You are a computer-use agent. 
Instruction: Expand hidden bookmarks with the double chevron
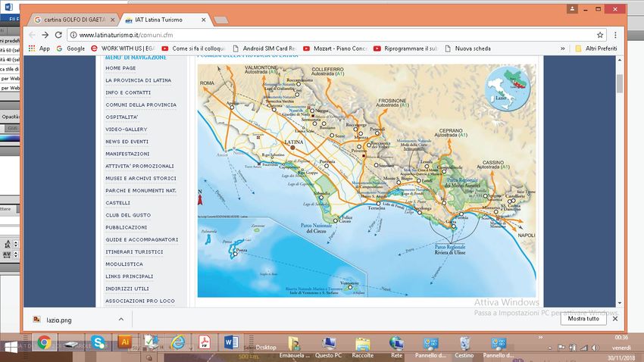pyautogui.click(x=563, y=48)
